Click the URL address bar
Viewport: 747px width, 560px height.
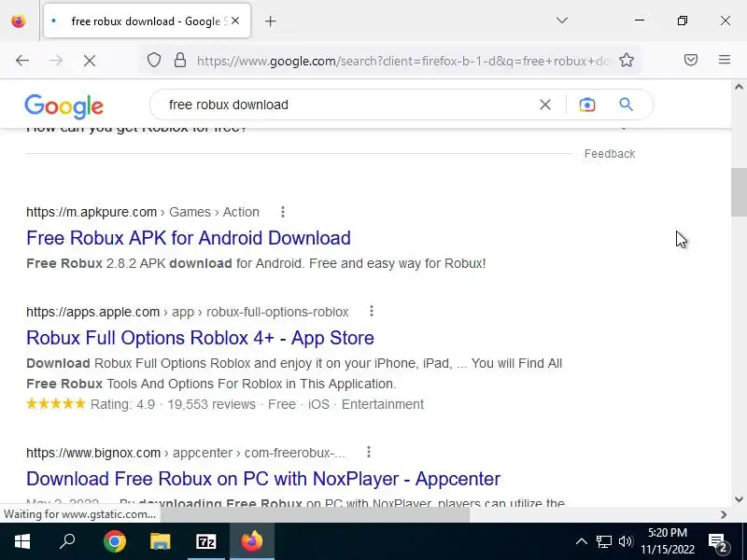click(402, 61)
